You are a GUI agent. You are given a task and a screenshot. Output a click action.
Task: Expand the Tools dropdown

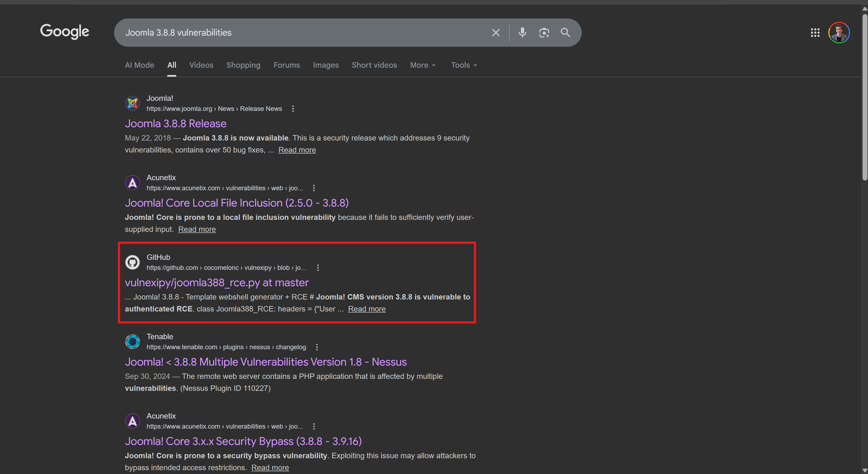[x=464, y=65]
